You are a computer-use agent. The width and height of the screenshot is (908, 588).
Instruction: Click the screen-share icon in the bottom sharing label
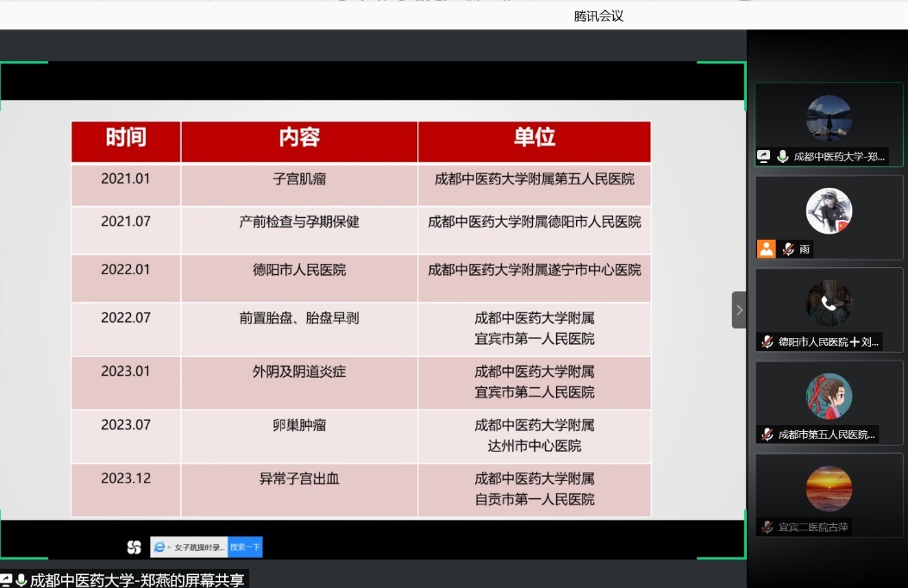click(x=6, y=580)
